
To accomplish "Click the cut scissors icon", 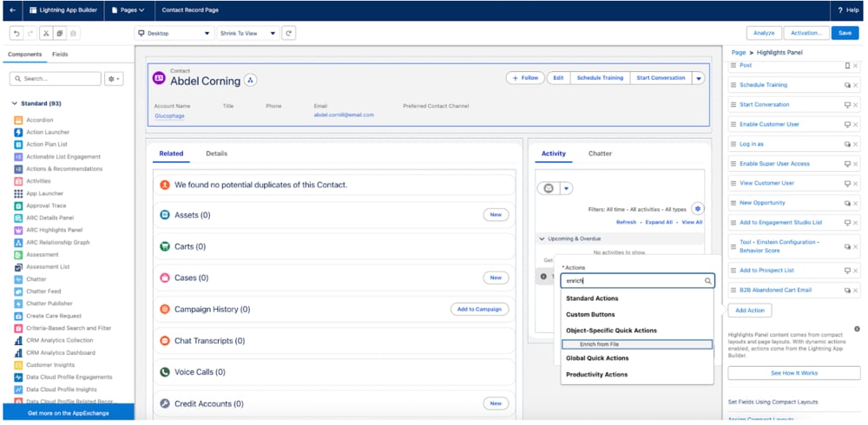I will tap(44, 33).
